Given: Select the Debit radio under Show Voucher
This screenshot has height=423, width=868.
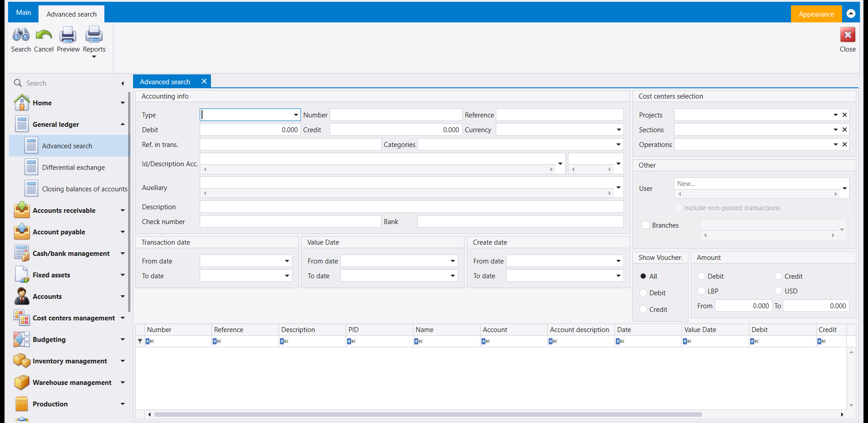Looking at the screenshot, I should [x=643, y=293].
